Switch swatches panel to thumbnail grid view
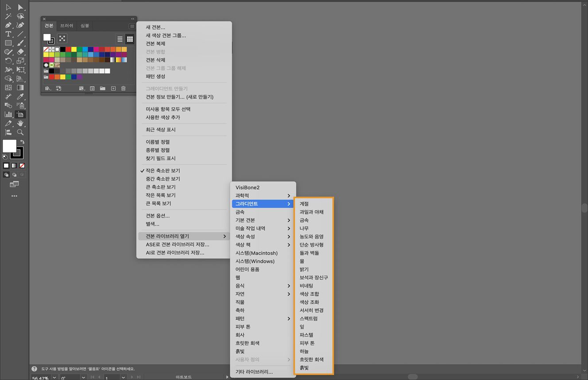Viewport: 588px width, 380px height. click(130, 39)
